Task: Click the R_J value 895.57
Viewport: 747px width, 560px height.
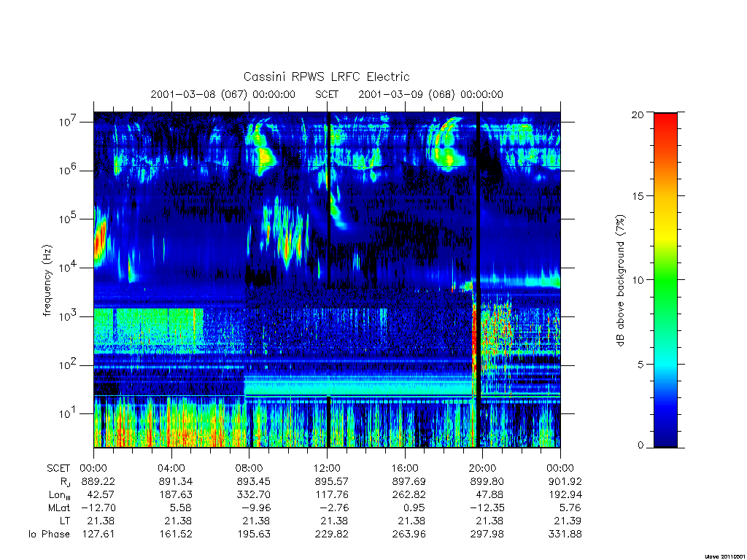Action: tap(332, 481)
